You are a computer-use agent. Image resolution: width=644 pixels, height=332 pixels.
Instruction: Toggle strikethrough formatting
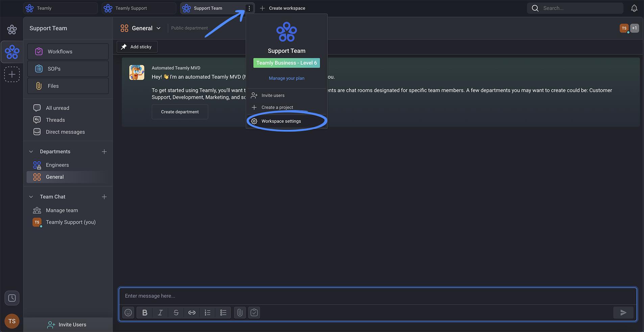[176, 313]
